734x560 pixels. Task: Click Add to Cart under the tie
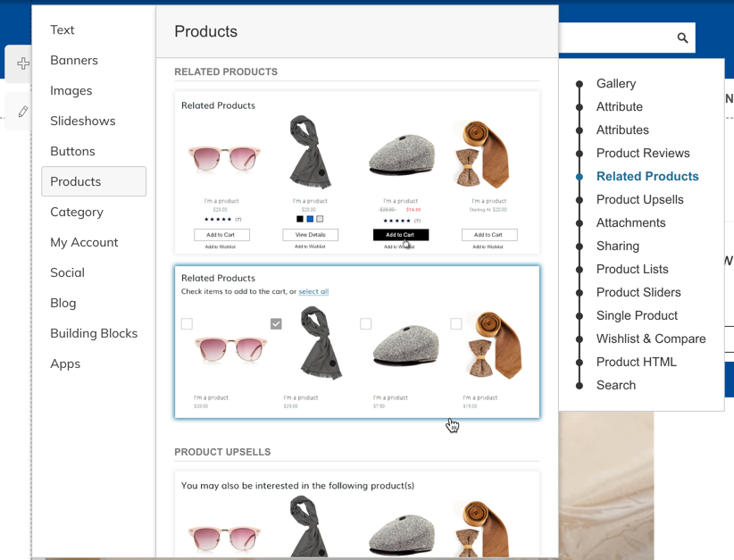(489, 235)
